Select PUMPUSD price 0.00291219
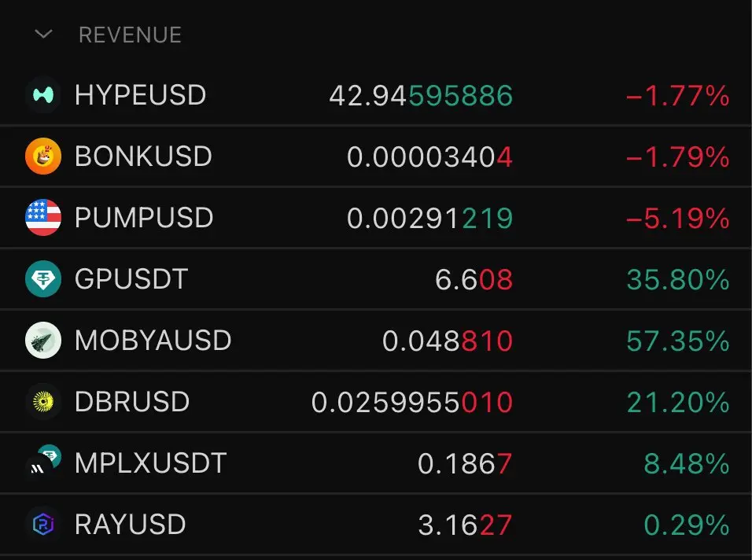The image size is (752, 560). tap(429, 218)
